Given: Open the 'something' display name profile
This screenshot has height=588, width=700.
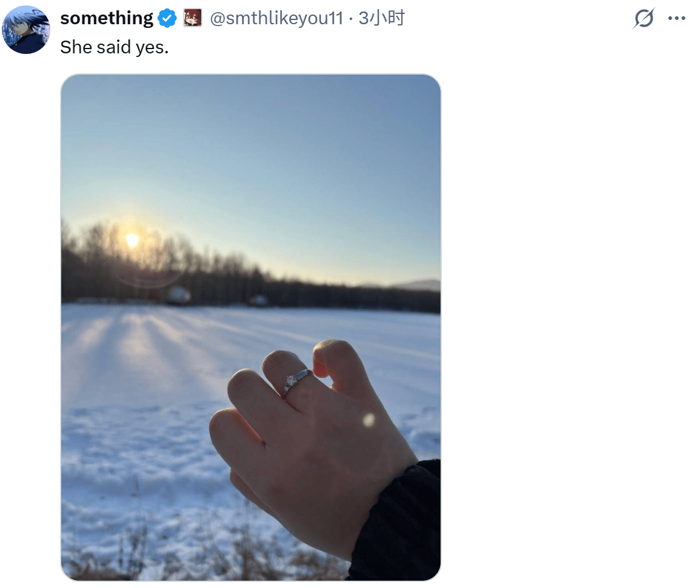Looking at the screenshot, I should pos(107,18).
